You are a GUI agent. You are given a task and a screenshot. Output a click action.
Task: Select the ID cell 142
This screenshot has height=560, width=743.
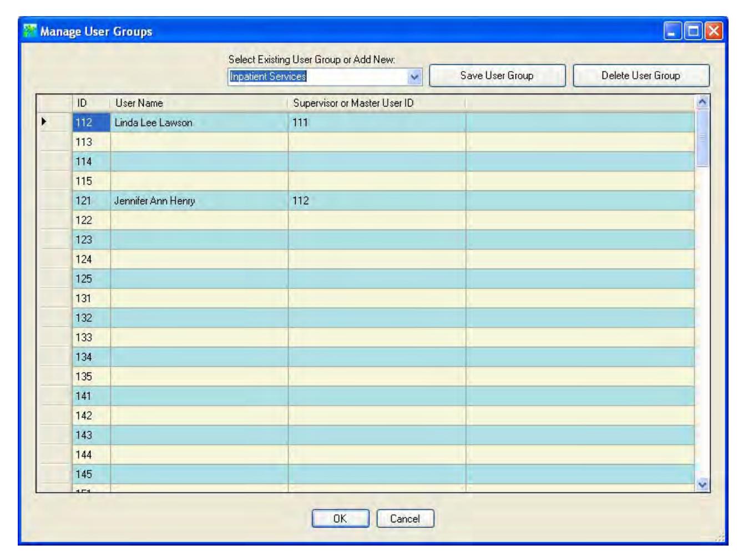point(92,416)
